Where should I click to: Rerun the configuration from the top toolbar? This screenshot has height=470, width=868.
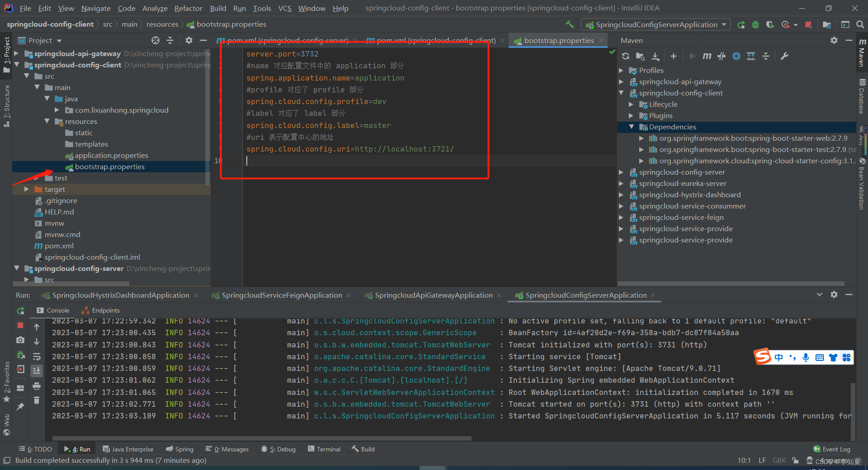pos(741,25)
